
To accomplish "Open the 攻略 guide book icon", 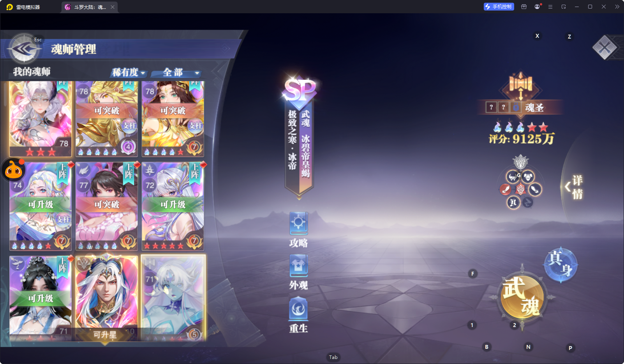I will [299, 223].
